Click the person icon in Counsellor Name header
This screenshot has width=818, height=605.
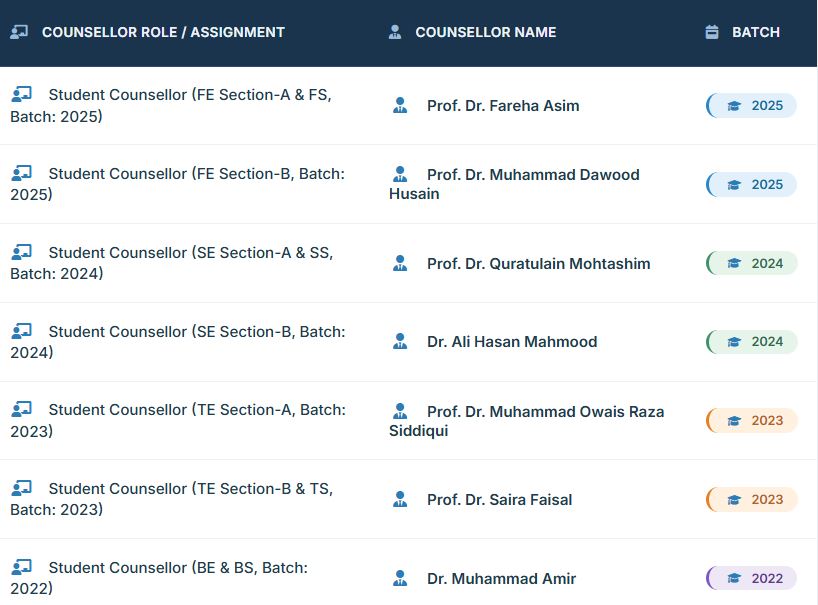pyautogui.click(x=395, y=32)
